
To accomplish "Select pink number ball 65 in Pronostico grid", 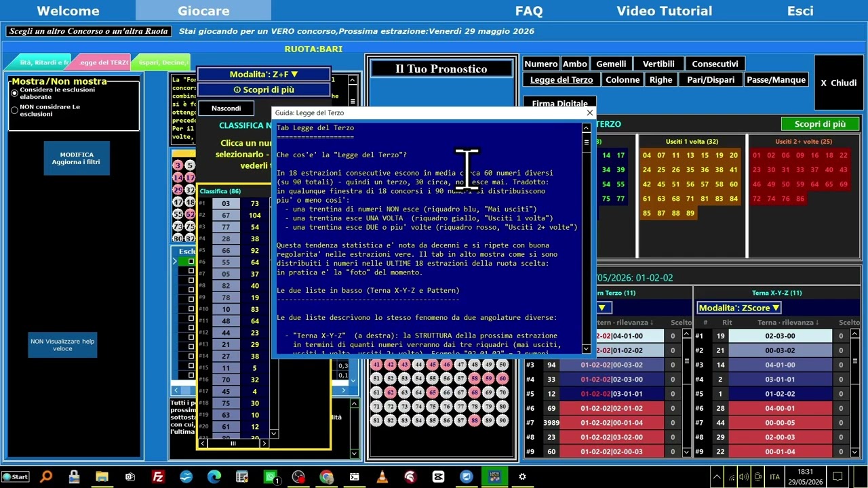I will 431,392.
